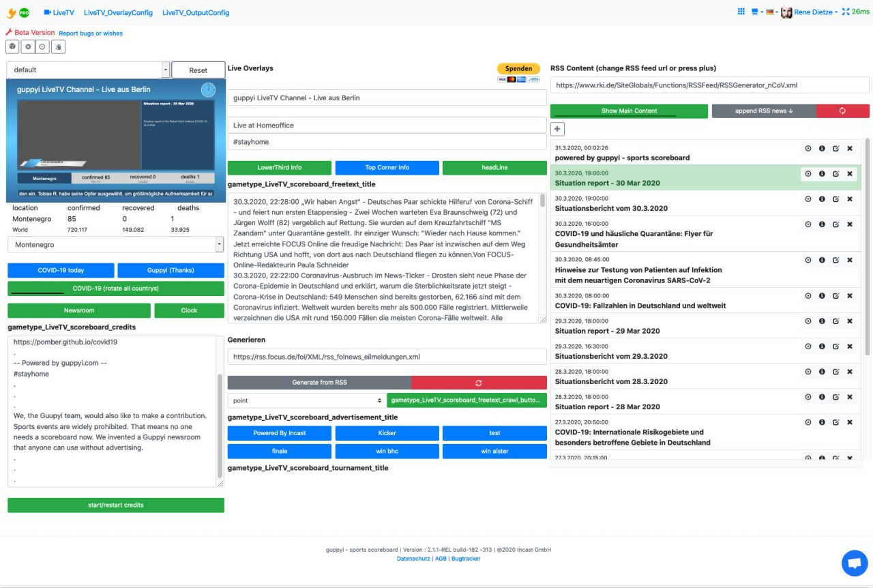Click the Guppyi (Thanks) button

(x=171, y=270)
